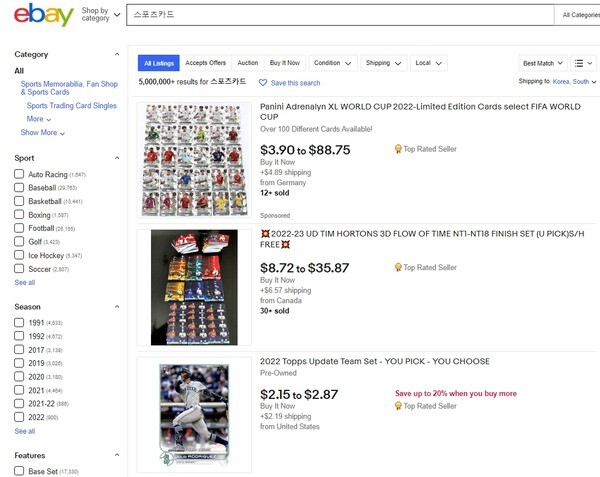The image size is (600, 477).
Task: Click in the search input field
Action: (x=340, y=15)
